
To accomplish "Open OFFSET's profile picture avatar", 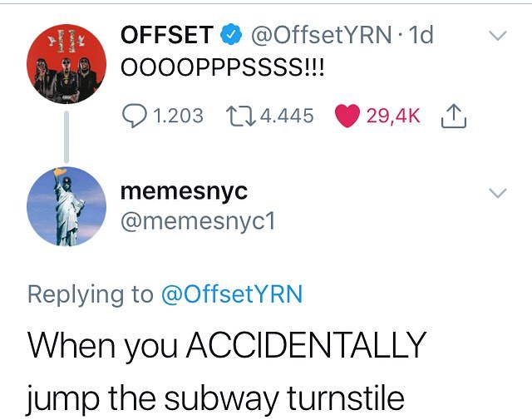I will pos(66,64).
